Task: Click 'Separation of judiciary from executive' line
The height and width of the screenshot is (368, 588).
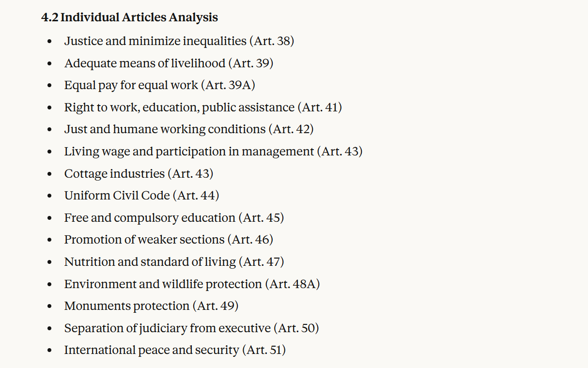Action: point(167,328)
